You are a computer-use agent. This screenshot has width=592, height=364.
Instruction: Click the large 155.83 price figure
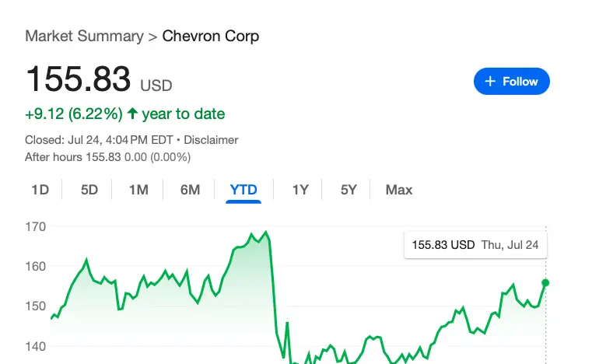78,79
